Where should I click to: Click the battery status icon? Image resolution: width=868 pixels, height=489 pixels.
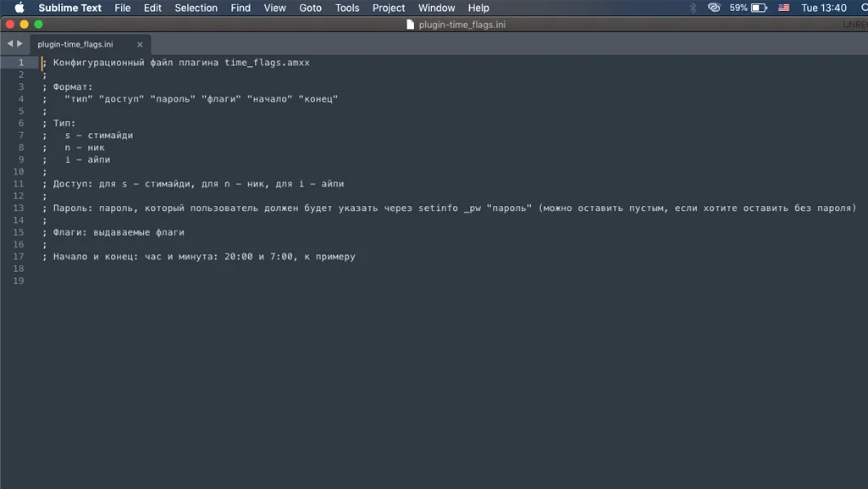pyautogui.click(x=759, y=8)
